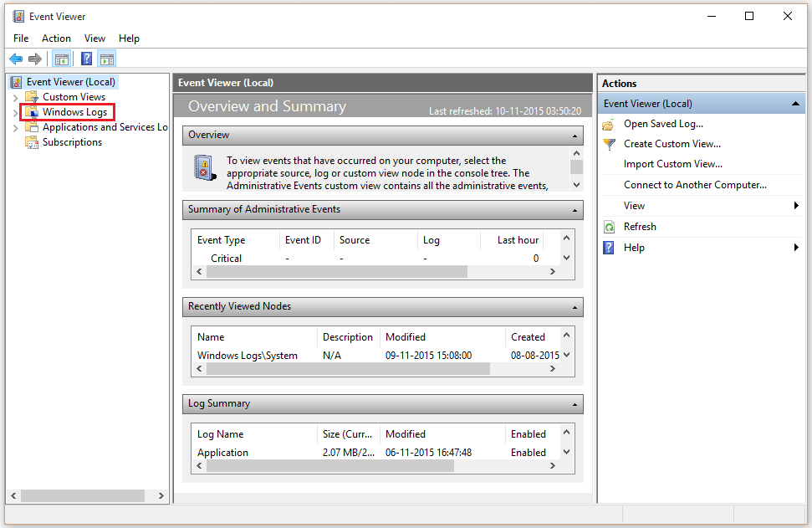Click Open Saved Log... action
The image size is (812, 528).
pyautogui.click(x=663, y=124)
